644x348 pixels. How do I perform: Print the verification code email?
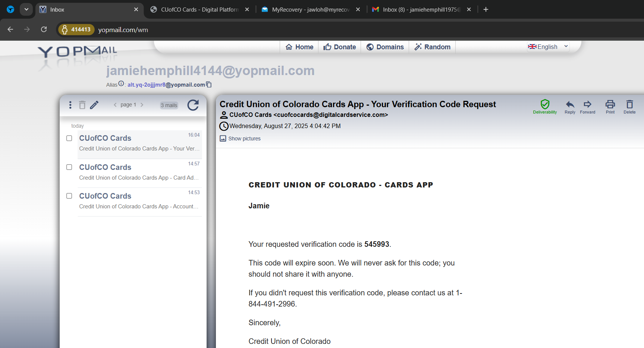610,105
